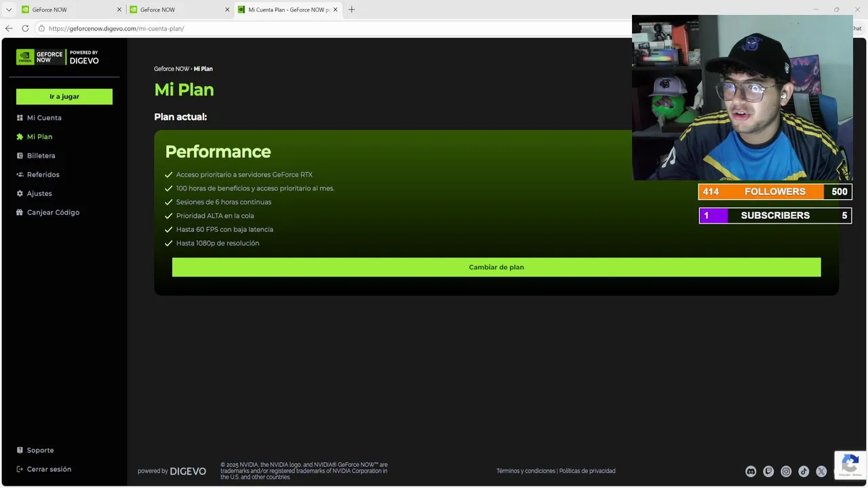Open the X social icon in footer
868x488 pixels.
point(821,471)
